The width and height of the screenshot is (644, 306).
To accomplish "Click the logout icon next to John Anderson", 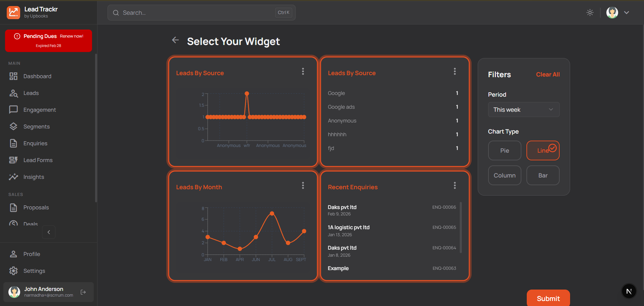I will tap(83, 292).
